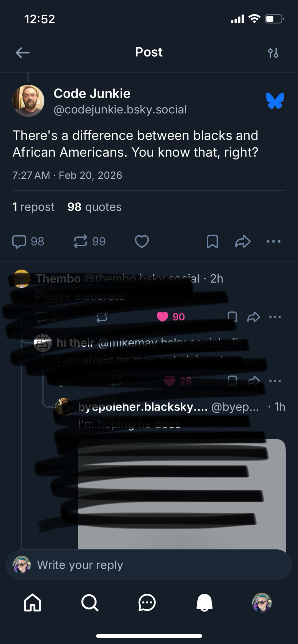Repost the main post with 99 reposts
This screenshot has width=298, height=644.
click(80, 241)
